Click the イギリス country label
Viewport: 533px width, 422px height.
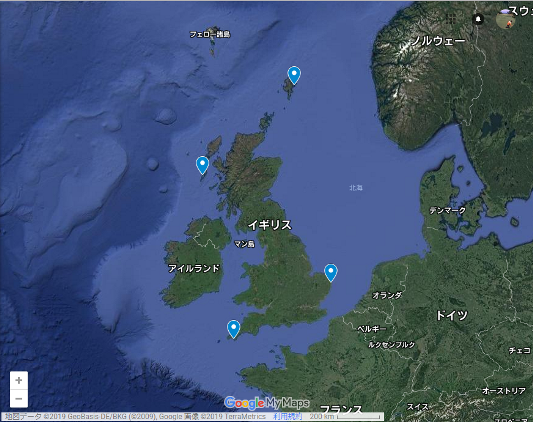click(270, 225)
